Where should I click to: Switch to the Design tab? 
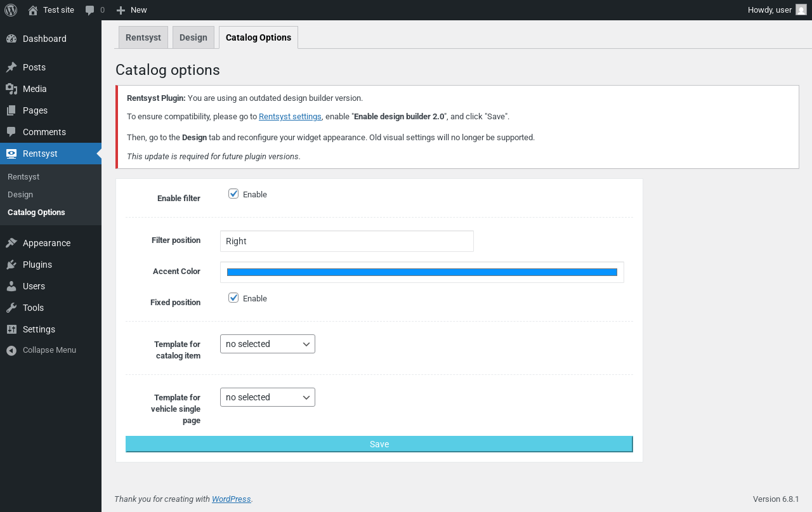(193, 37)
